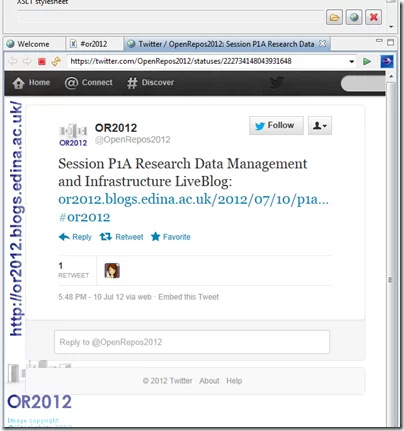This screenshot has height=431, width=404.
Task: Switch to the #or2012 tab
Action: pos(89,44)
